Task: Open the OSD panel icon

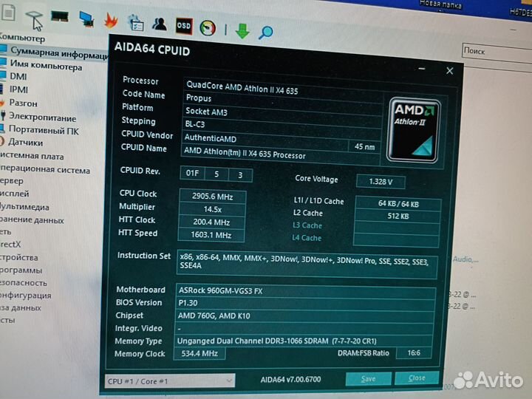Action: point(184,26)
